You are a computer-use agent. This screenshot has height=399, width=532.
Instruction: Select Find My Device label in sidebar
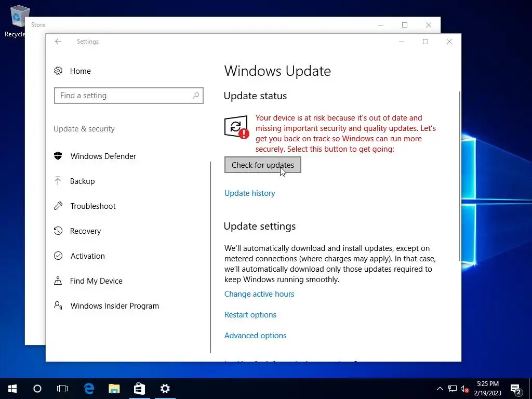coord(96,281)
